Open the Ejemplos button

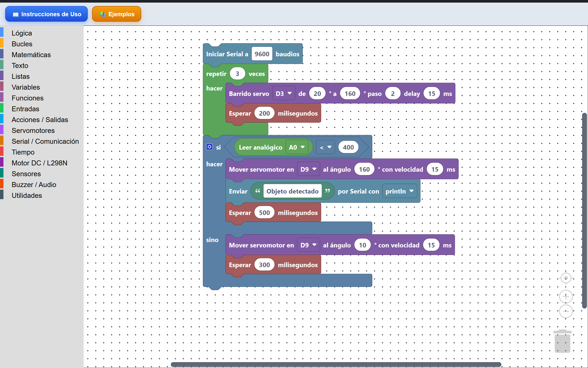pyautogui.click(x=117, y=14)
